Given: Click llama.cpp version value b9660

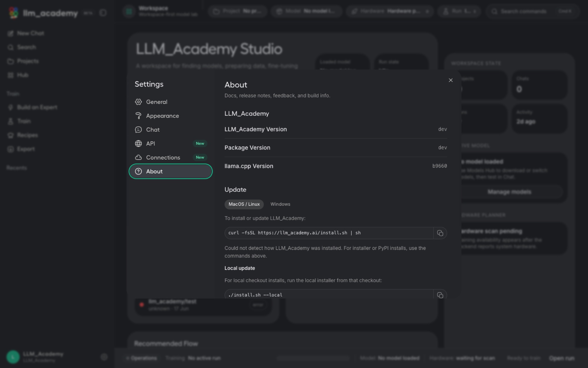Looking at the screenshot, I should (440, 166).
